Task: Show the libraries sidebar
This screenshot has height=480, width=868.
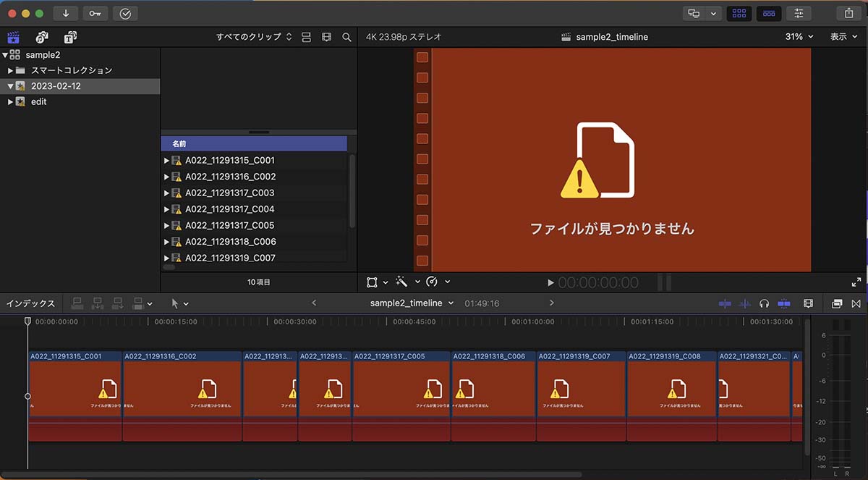Action: point(14,37)
